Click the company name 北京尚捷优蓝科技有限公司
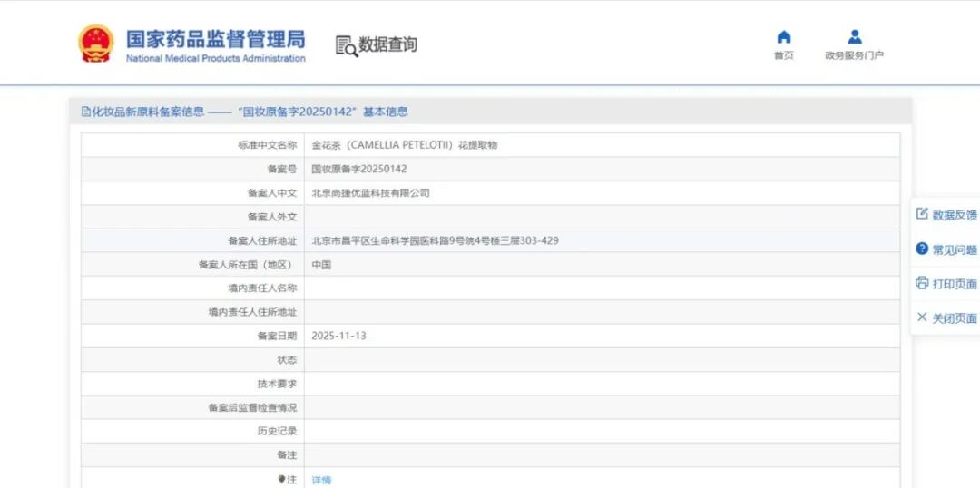Viewport: 980px width, 488px height. (370, 193)
